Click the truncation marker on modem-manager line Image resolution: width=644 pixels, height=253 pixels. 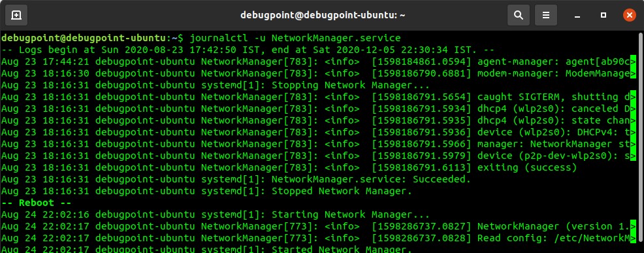pyautogui.click(x=633, y=74)
